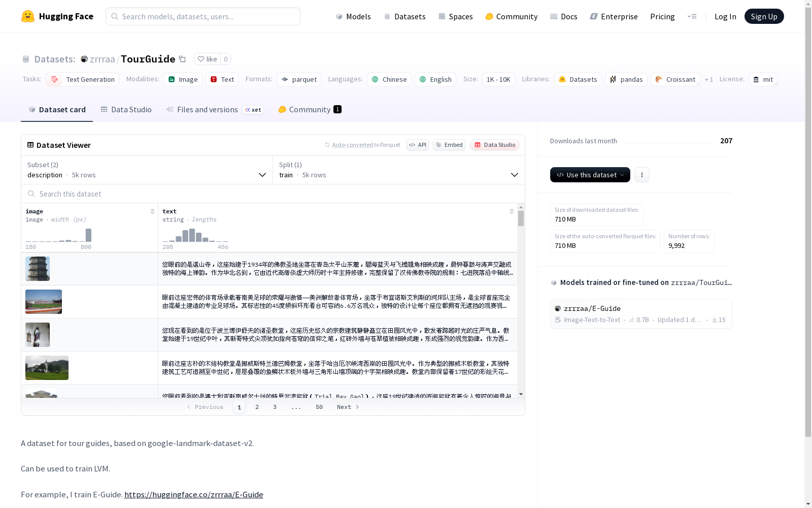This screenshot has width=812, height=508.
Task: Go to page 3 of the dataset
Action: point(275,407)
